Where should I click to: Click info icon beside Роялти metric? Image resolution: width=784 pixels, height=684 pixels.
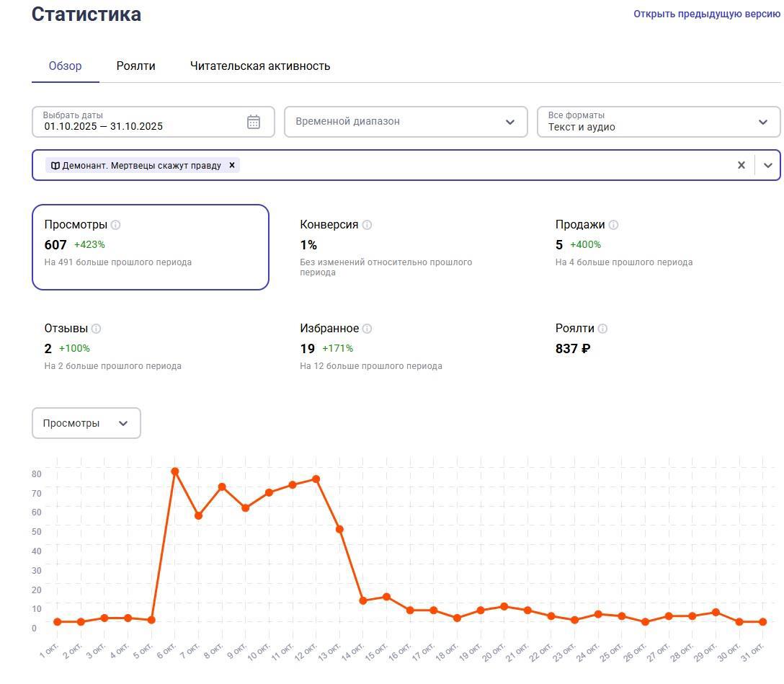click(602, 329)
